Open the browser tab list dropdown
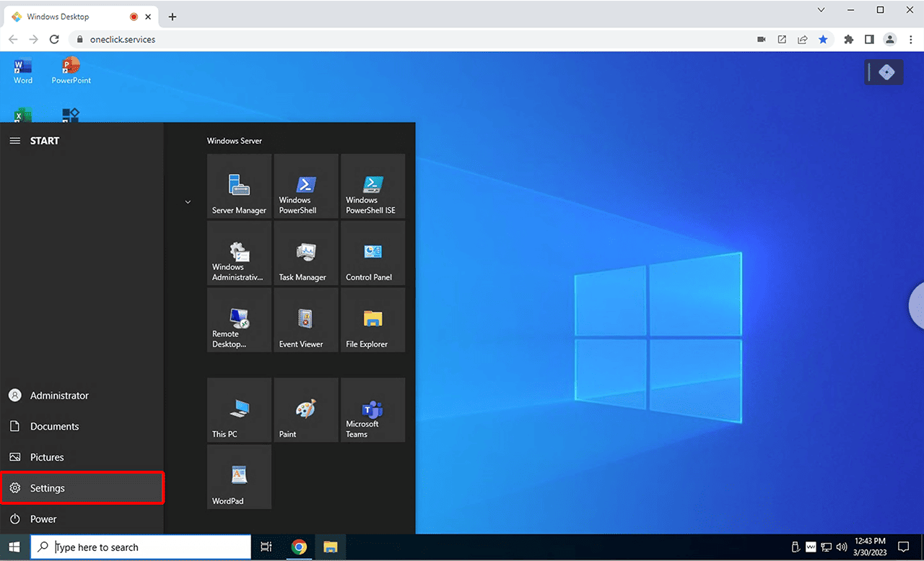 coord(821,10)
